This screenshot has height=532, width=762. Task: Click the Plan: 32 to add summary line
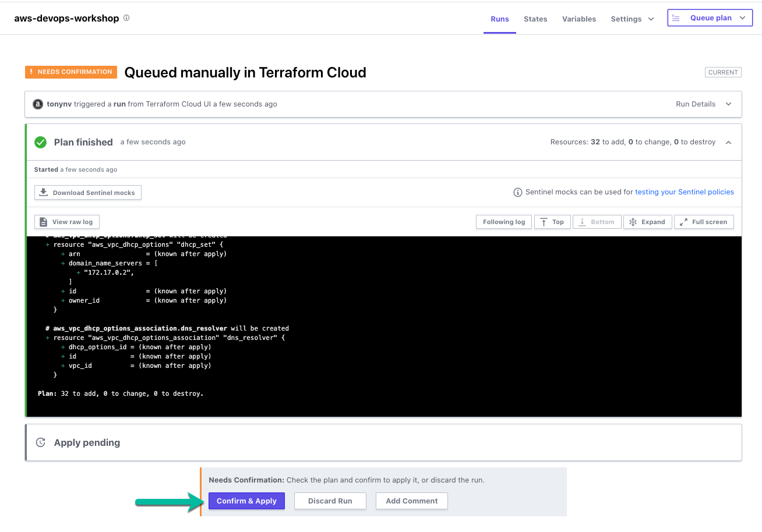tap(121, 393)
